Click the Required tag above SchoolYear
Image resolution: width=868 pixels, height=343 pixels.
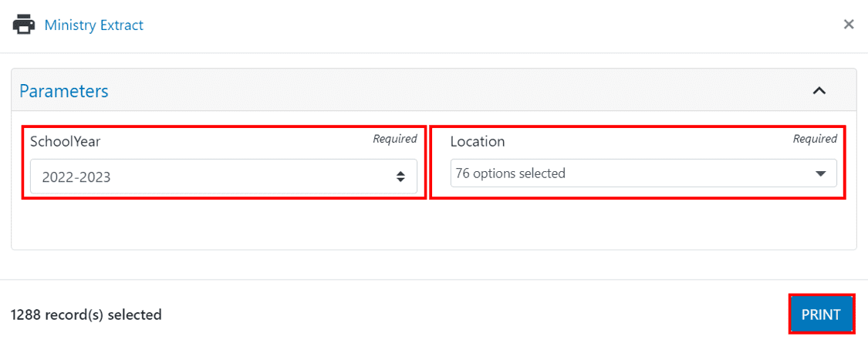point(395,138)
